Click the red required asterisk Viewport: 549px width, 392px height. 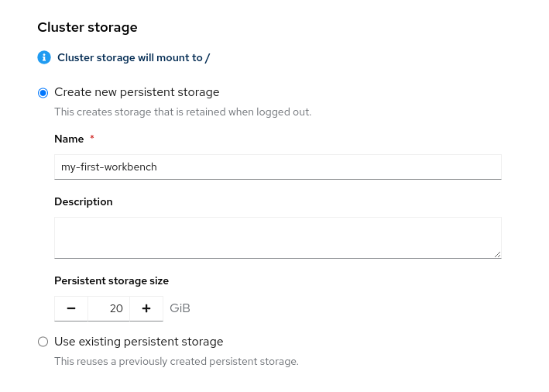(x=92, y=139)
